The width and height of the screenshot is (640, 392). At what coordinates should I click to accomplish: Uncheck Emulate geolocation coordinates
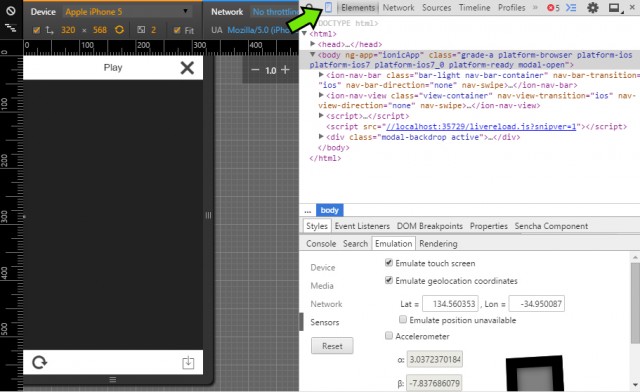[x=389, y=280]
